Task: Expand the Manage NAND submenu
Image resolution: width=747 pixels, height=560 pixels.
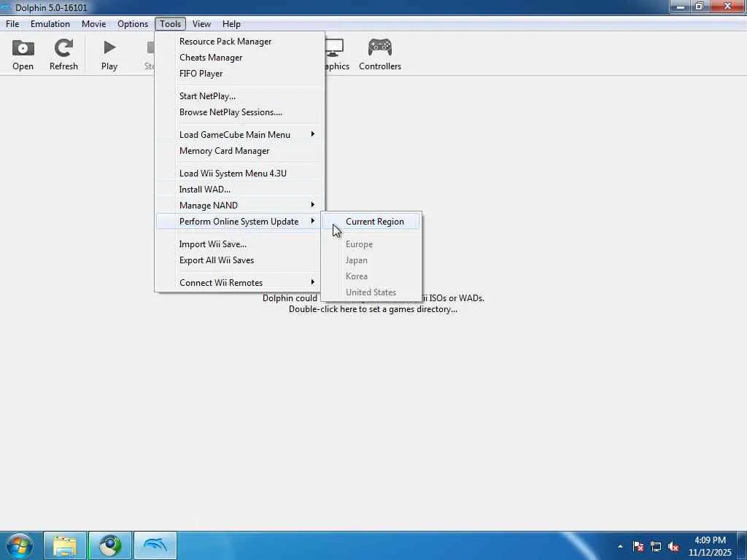Action: 239,205
